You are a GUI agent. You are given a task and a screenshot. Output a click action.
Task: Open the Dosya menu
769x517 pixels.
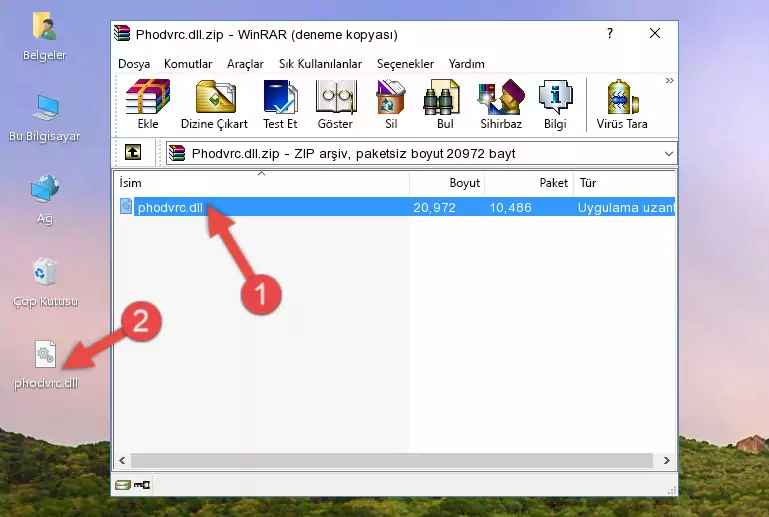click(x=134, y=64)
